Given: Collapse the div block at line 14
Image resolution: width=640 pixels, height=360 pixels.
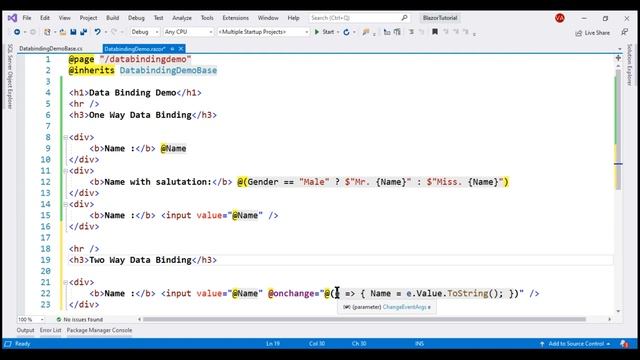Looking at the screenshot, I should coord(65,204).
